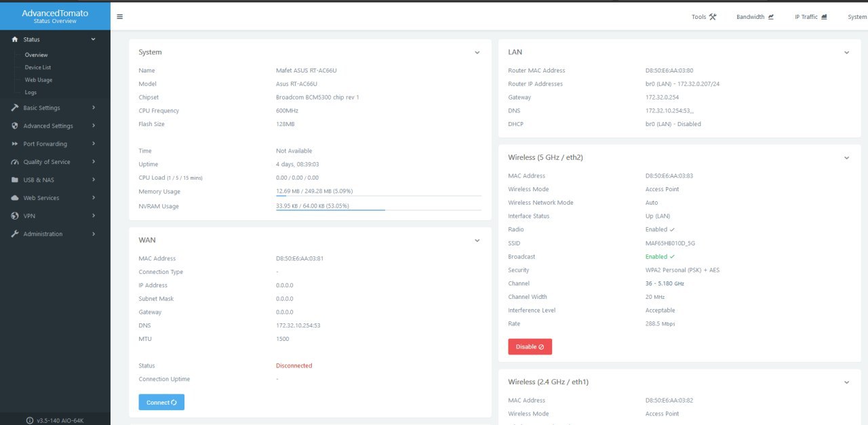Viewport: 868px width, 425px height.
Task: Click the USB & NAS folder icon
Action: click(x=15, y=180)
